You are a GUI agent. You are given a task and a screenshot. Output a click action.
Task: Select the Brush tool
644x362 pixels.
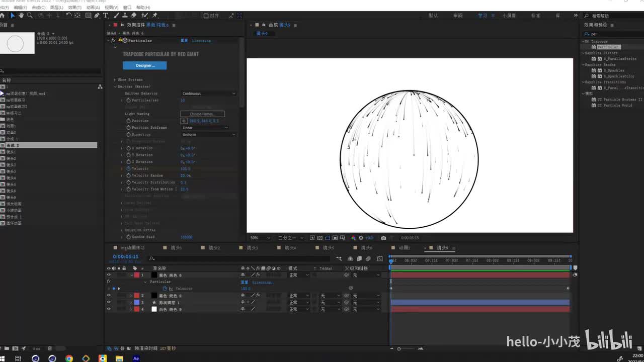pos(116,16)
